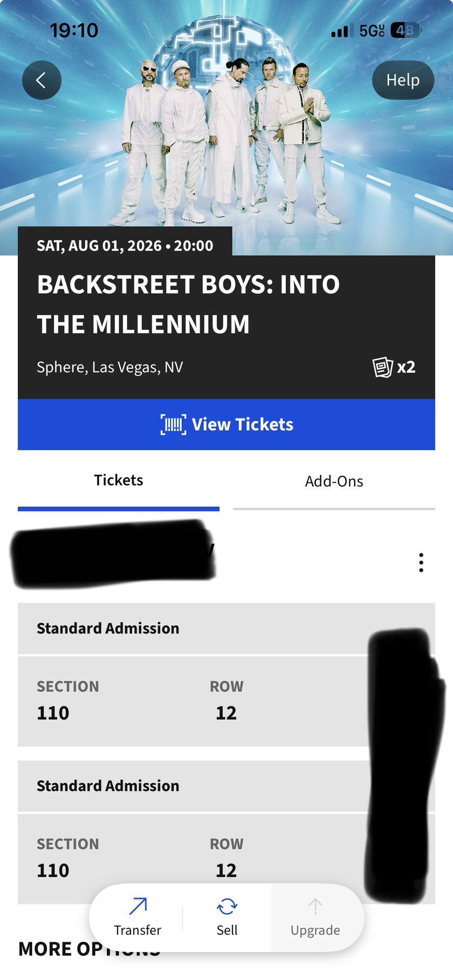Tap the barcode icon in View Tickets

pyautogui.click(x=173, y=425)
